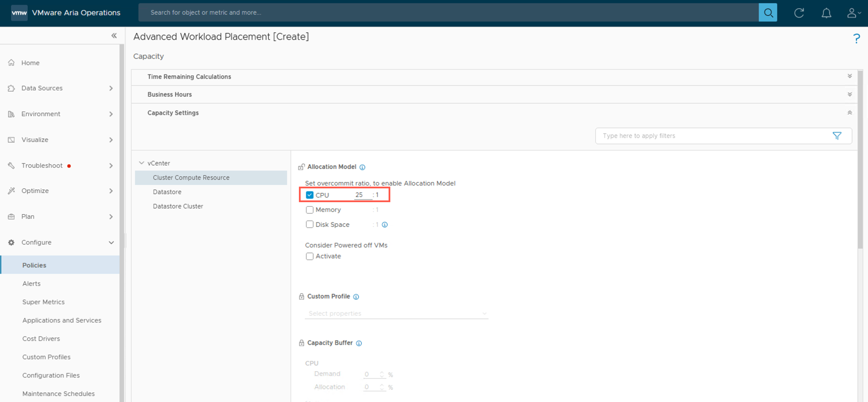Select Datastore Cluster in tree
This screenshot has height=402, width=868.
(x=178, y=206)
